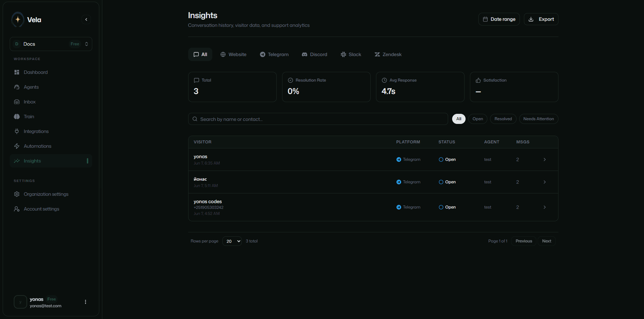
Task: Click the Insights chart line icon
Action: pos(17,161)
